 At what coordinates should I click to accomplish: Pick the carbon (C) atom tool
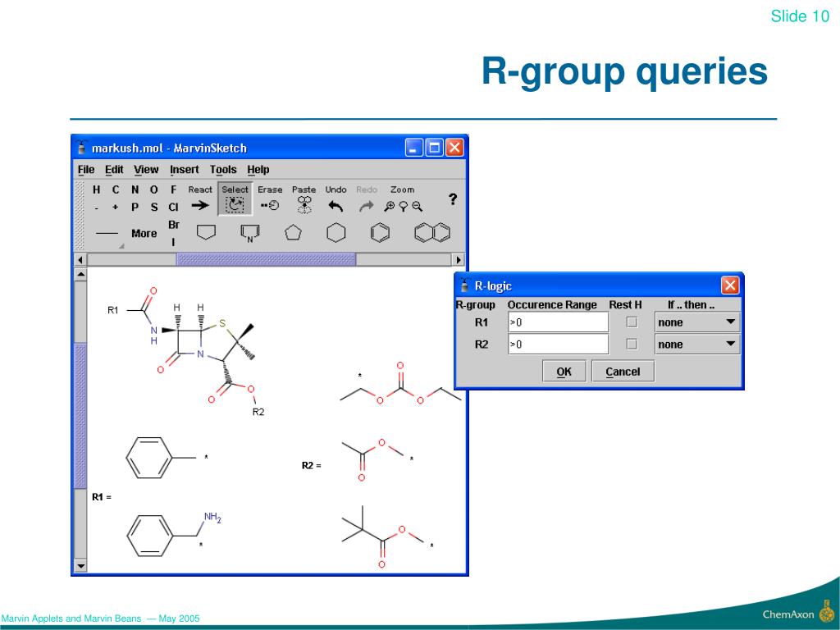116,189
